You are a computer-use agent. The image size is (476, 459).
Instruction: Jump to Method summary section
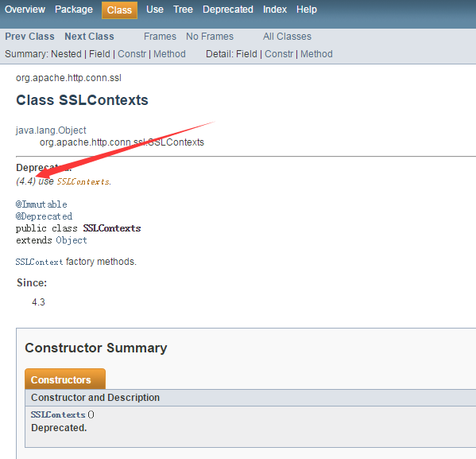(x=169, y=54)
